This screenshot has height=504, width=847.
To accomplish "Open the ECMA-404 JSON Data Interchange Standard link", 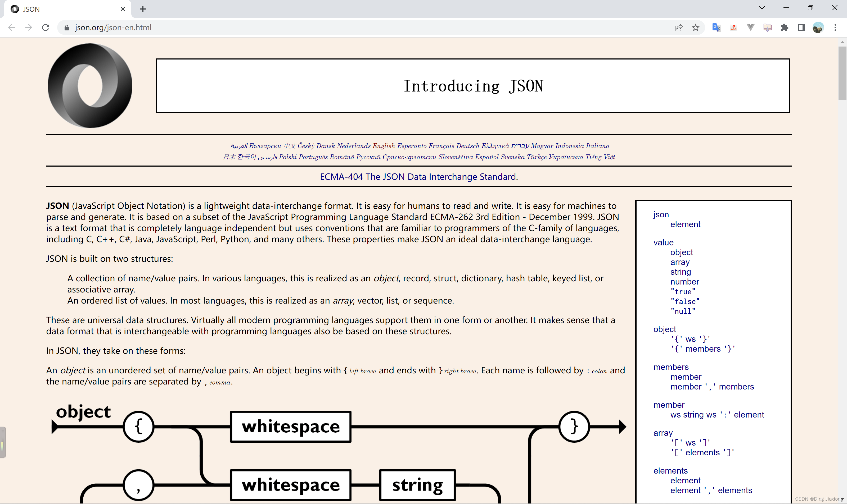I will coord(419,177).
